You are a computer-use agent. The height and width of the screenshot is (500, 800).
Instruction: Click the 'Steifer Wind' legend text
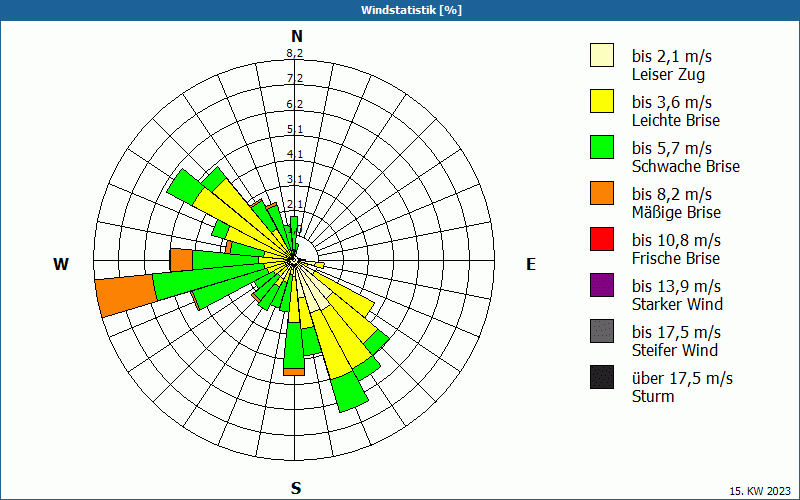(x=674, y=350)
